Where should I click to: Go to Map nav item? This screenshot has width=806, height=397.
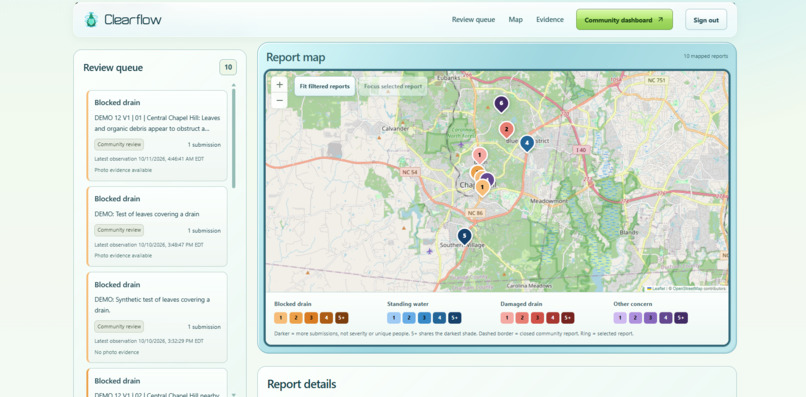516,20
